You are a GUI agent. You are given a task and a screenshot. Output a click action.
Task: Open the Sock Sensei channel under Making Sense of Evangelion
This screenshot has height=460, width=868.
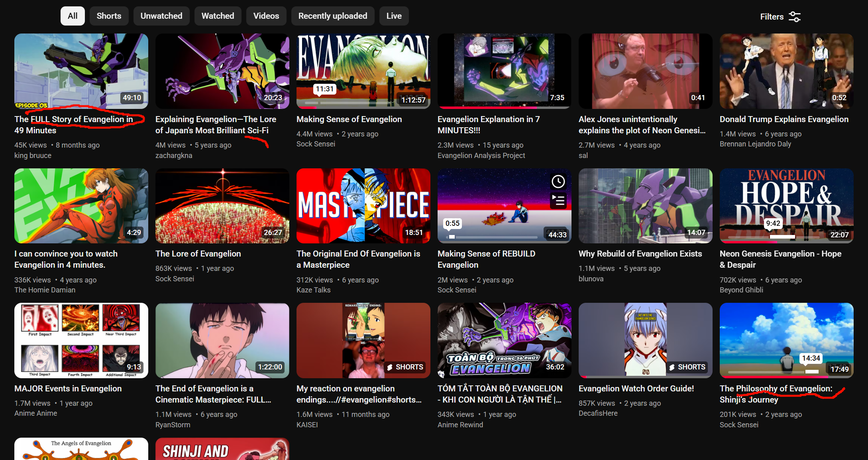(316, 144)
